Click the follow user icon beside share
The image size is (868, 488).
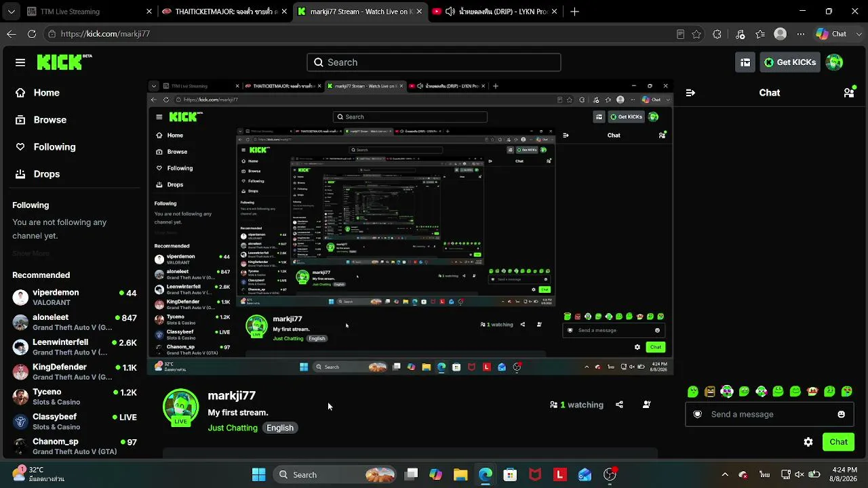pos(646,405)
